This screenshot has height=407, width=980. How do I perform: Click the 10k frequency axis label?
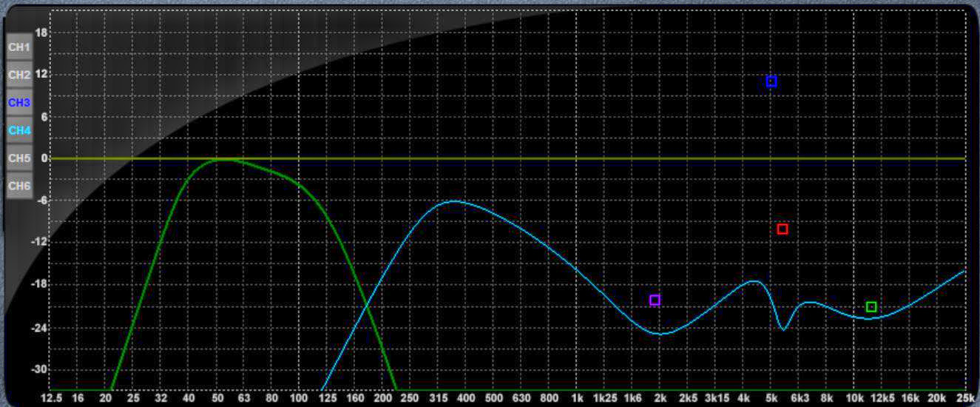pos(855,398)
